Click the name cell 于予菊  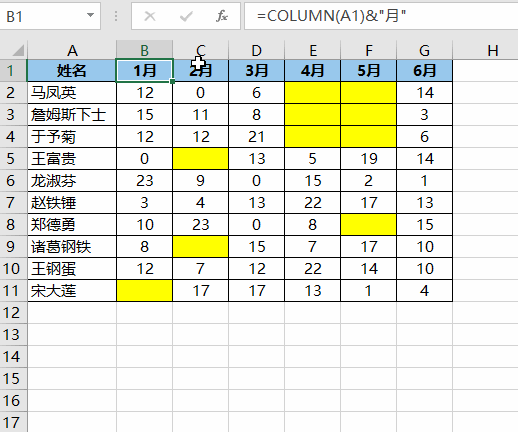72,137
